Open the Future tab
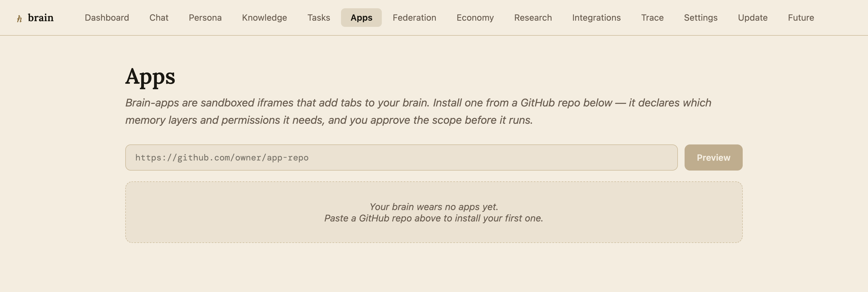868x292 pixels. (x=801, y=18)
